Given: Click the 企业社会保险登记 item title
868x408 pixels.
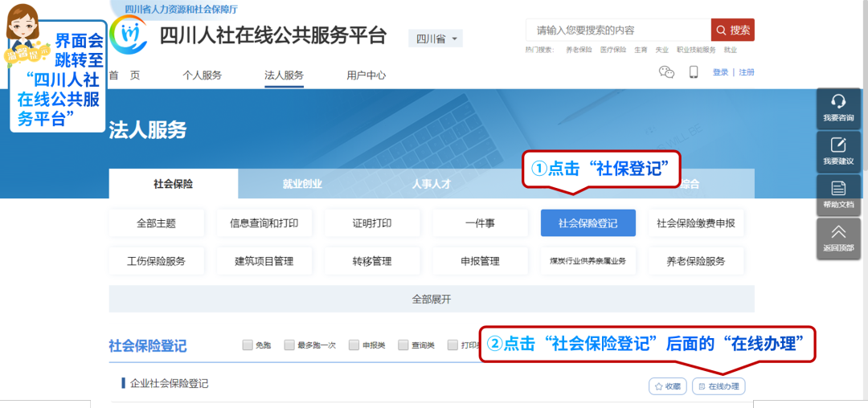Looking at the screenshot, I should [x=170, y=383].
